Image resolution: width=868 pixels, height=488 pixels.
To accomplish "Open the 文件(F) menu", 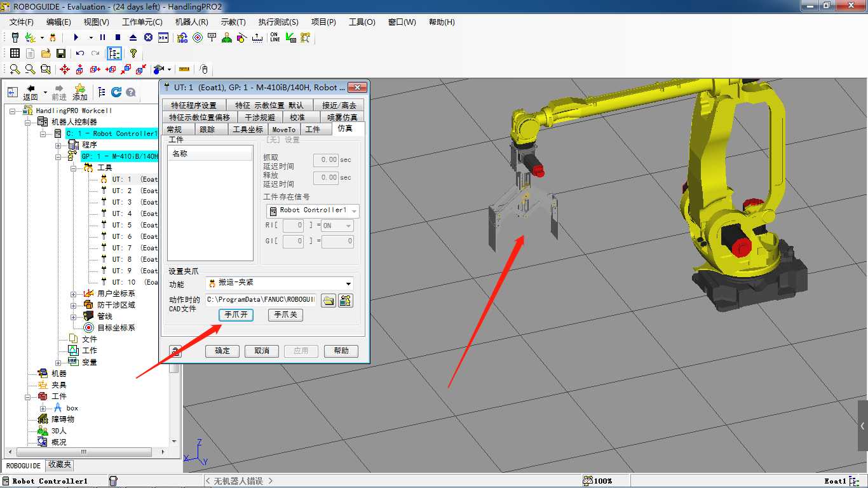I will click(22, 22).
